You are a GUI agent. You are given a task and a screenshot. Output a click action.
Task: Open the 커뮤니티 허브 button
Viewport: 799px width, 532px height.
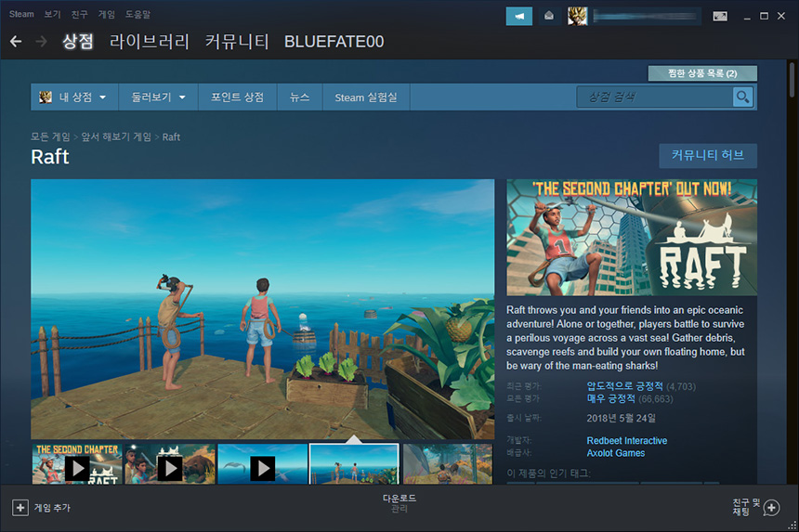tap(708, 155)
